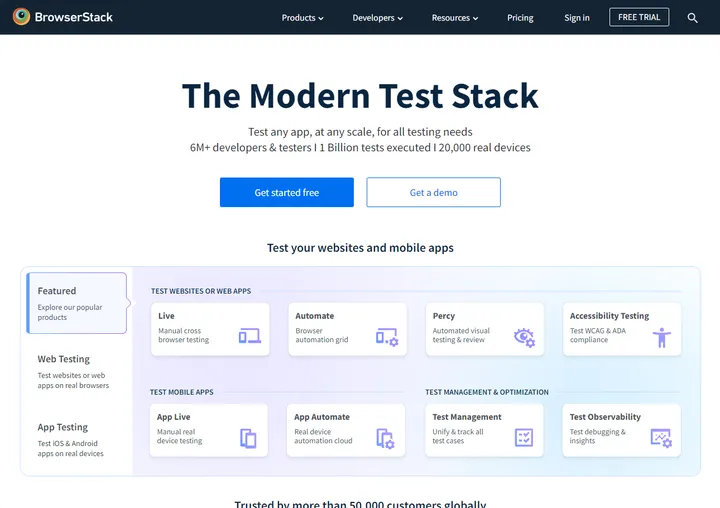Image resolution: width=720 pixels, height=508 pixels.
Task: Open the App Live product title
Action: click(174, 417)
